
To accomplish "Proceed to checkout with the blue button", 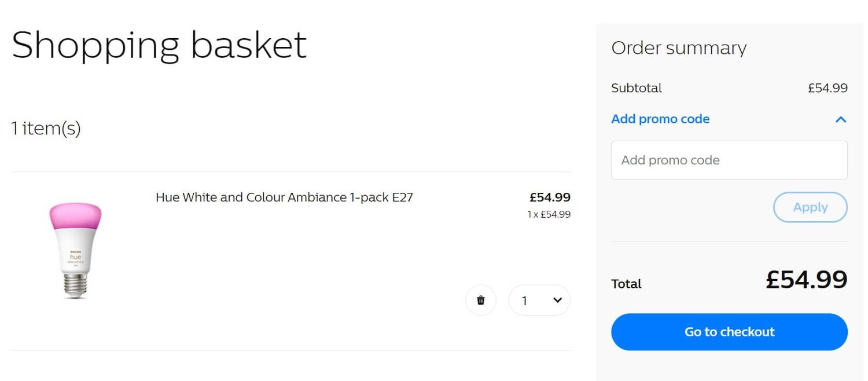I will [729, 331].
